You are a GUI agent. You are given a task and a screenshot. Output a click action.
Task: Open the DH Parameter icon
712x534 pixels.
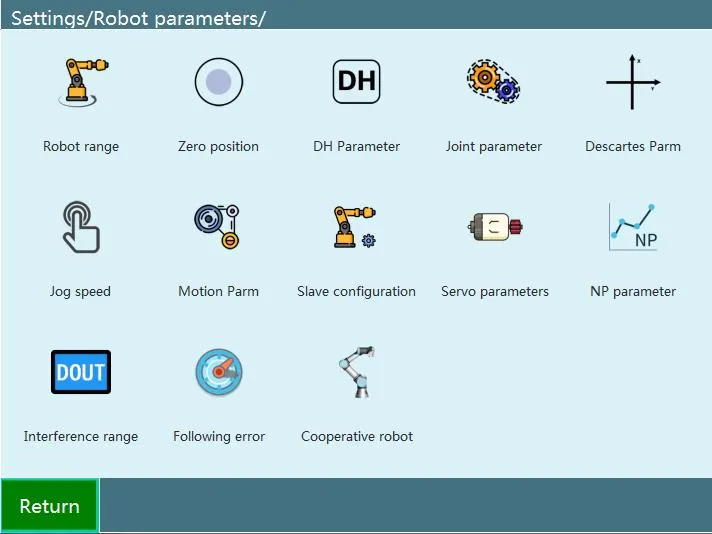pyautogui.click(x=356, y=82)
